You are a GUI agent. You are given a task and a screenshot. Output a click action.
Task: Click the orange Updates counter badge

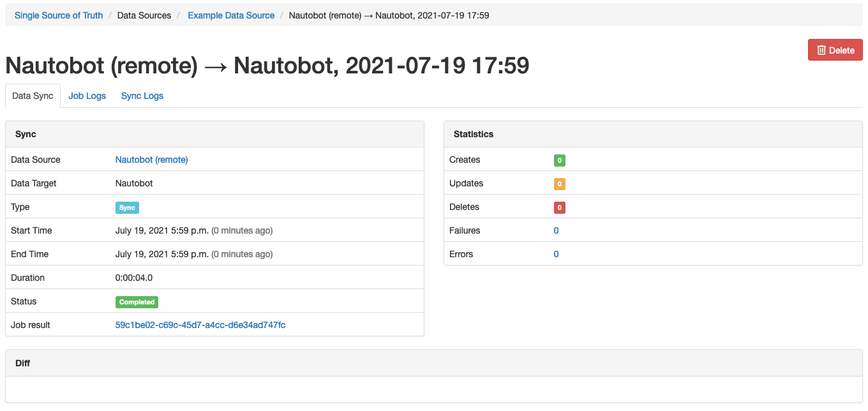(x=559, y=184)
